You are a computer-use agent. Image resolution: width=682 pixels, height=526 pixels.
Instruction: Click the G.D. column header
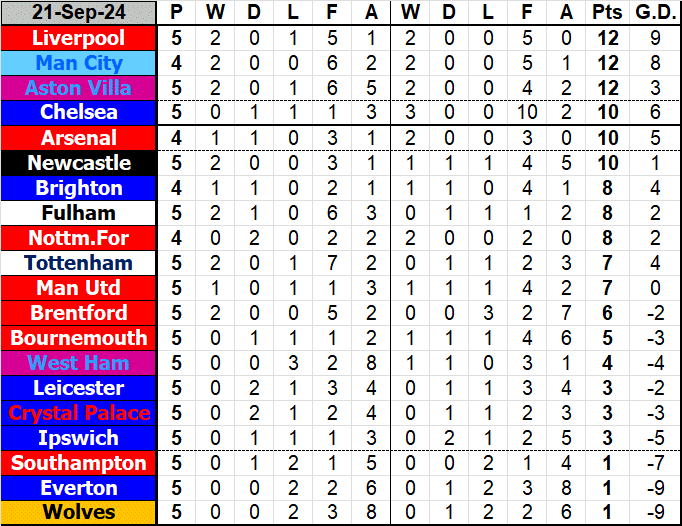[654, 13]
